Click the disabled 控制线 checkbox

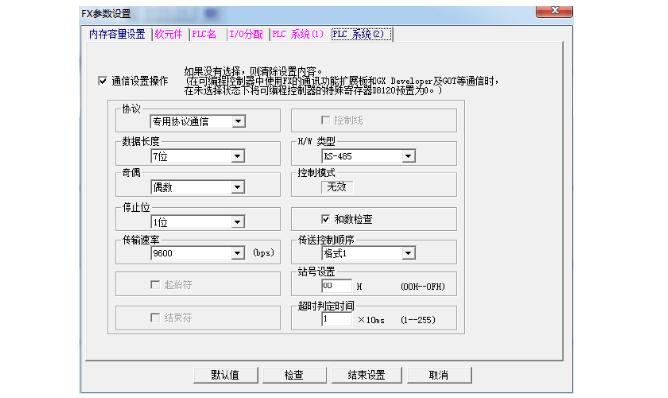click(325, 120)
